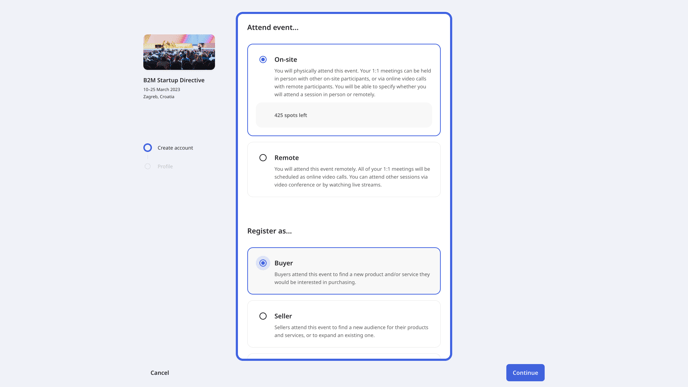The height and width of the screenshot is (387, 688).
Task: Click the On-site option description paragraph
Action: 353,82
